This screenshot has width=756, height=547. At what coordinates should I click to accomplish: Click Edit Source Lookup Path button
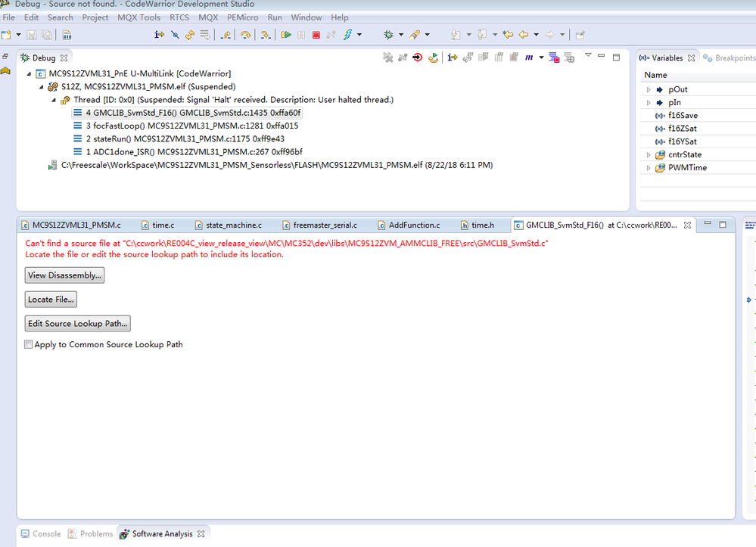[x=78, y=323]
